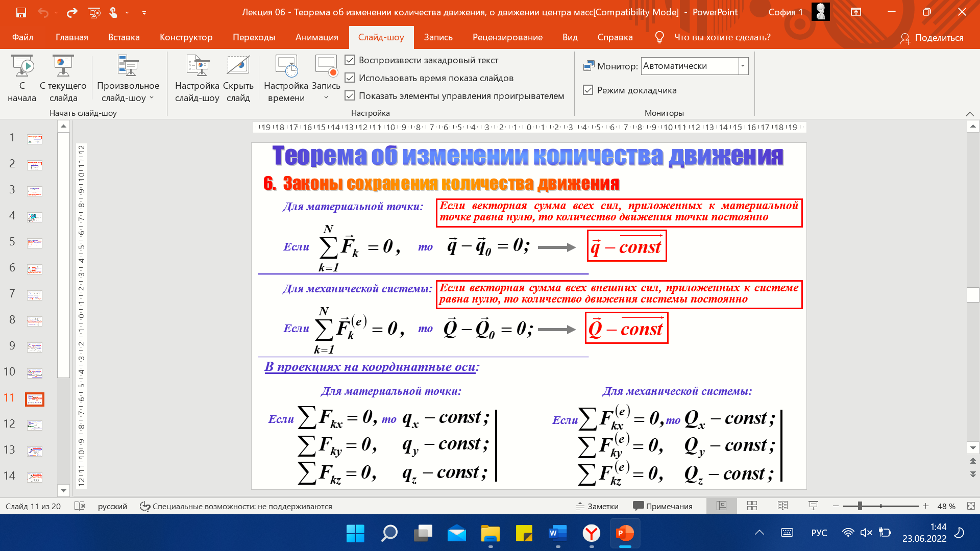
Task: Open the Конструктор tab
Action: 186,37
